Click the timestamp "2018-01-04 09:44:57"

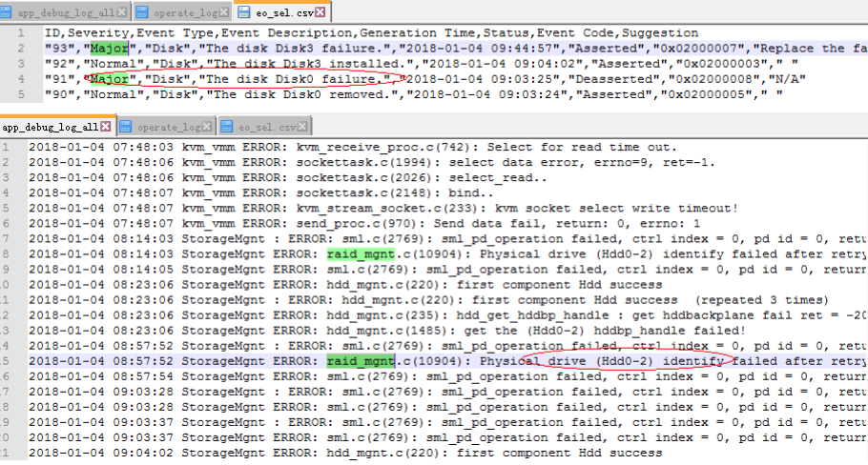tap(480, 49)
